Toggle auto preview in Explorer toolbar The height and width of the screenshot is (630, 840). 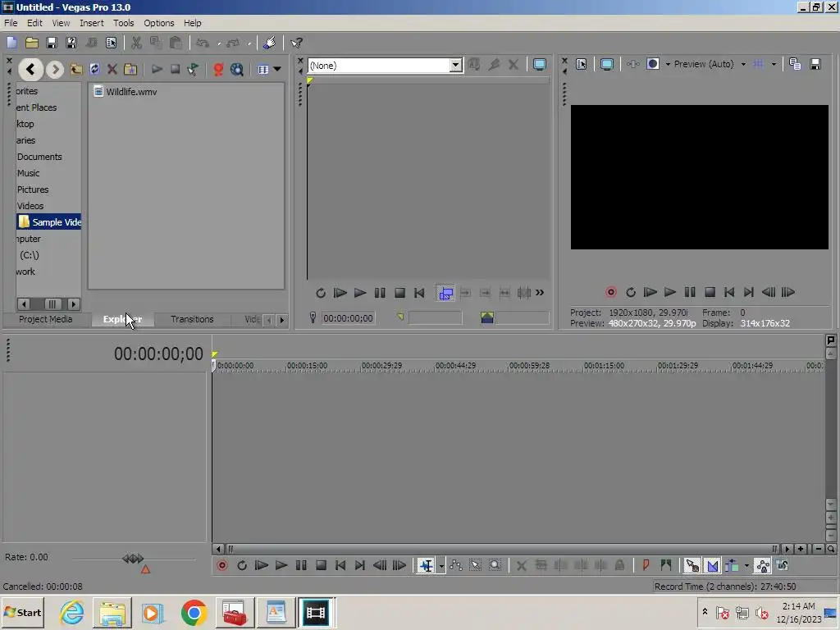[x=193, y=69]
